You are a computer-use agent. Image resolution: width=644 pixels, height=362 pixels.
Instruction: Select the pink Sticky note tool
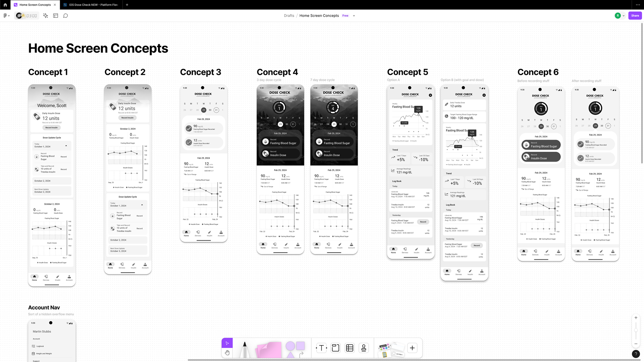[x=268, y=350]
